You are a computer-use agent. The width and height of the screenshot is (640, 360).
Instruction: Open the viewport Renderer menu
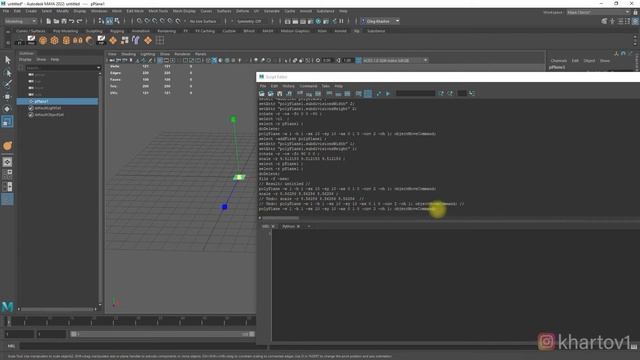click(x=182, y=54)
